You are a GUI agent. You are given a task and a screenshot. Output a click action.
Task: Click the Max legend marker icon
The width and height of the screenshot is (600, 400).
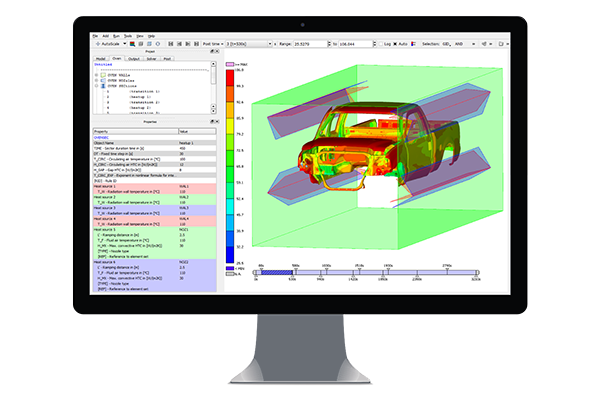point(230,66)
